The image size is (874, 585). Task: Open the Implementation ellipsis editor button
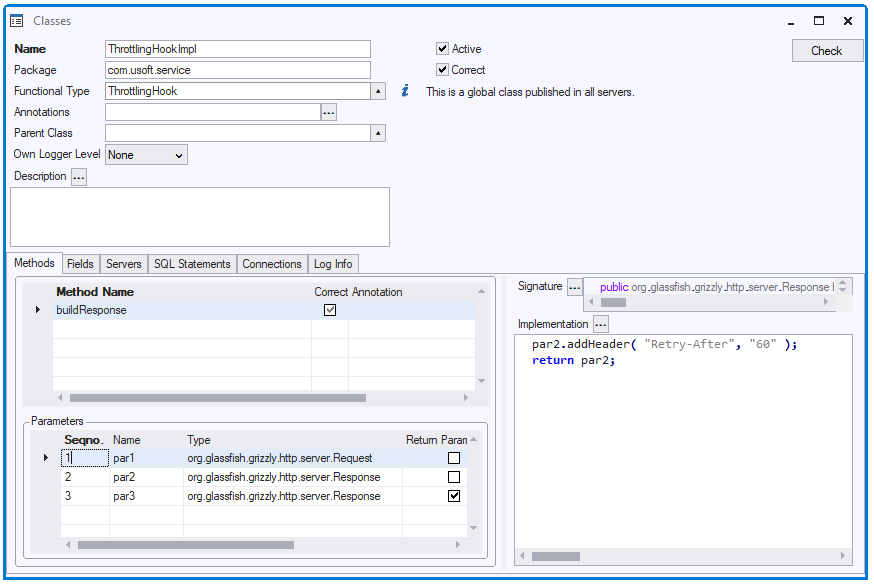[x=600, y=324]
